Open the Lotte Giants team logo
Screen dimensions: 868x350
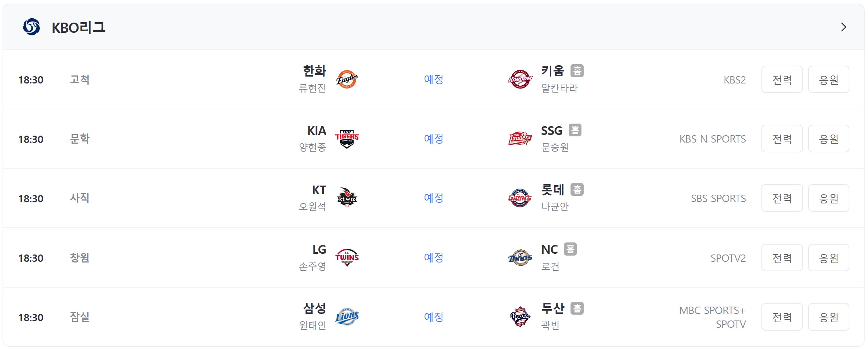[520, 198]
